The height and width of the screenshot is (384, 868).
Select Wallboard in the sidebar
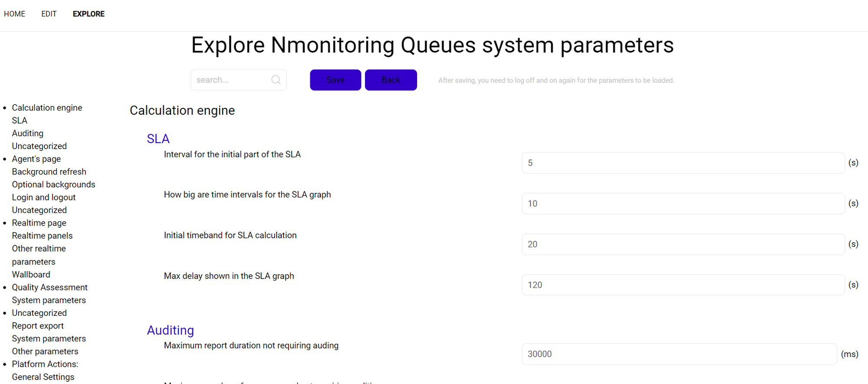point(31,275)
